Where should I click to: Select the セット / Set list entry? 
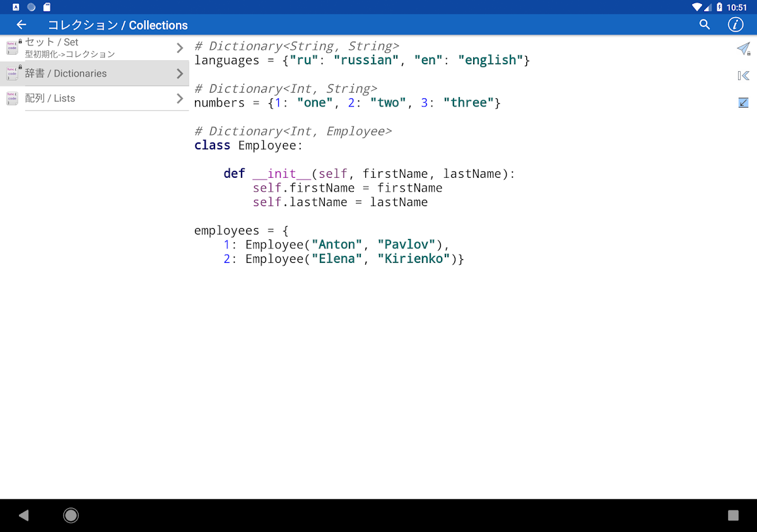click(x=95, y=48)
